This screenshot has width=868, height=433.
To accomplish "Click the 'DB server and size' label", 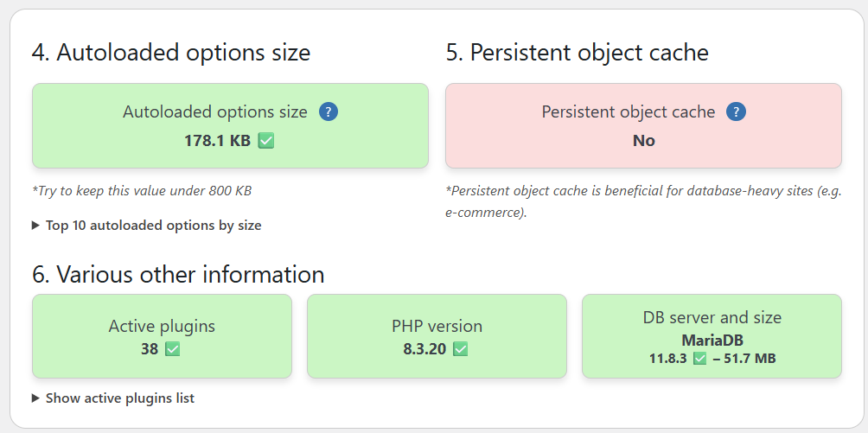I will 712,317.
